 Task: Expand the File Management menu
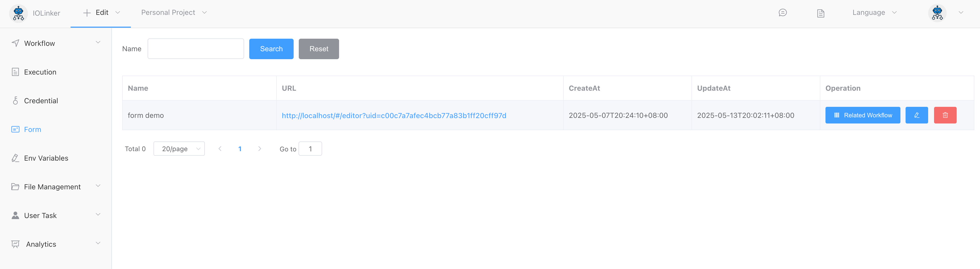coord(55,187)
